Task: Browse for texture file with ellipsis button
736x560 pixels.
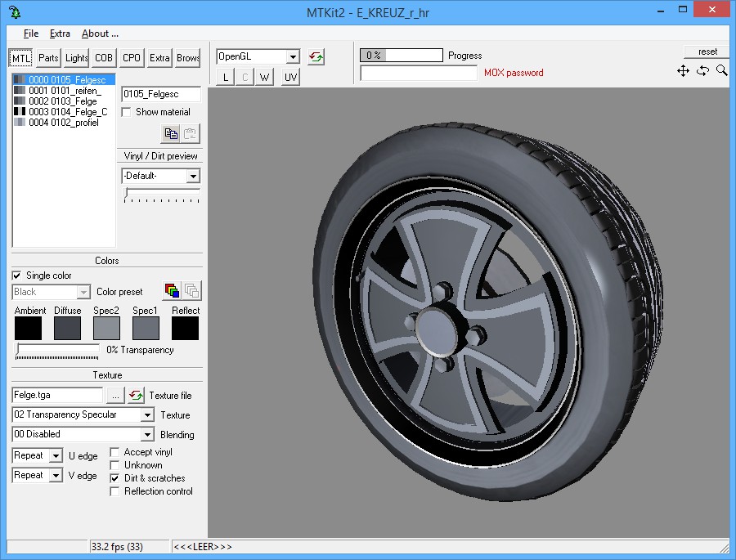Action: 115,396
